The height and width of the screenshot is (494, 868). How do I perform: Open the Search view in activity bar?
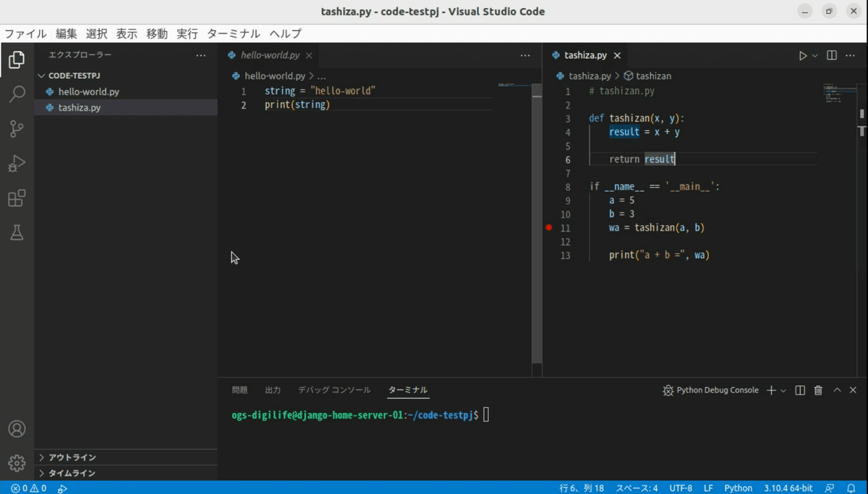tap(17, 94)
